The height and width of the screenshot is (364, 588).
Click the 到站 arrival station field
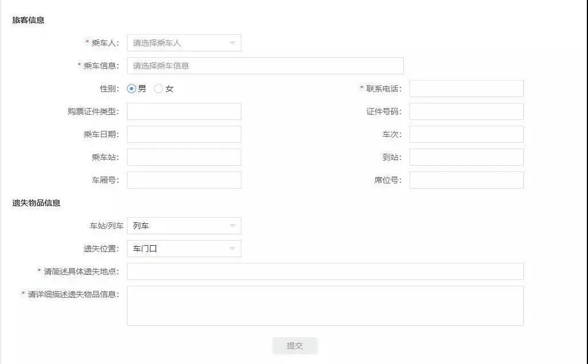pos(466,157)
